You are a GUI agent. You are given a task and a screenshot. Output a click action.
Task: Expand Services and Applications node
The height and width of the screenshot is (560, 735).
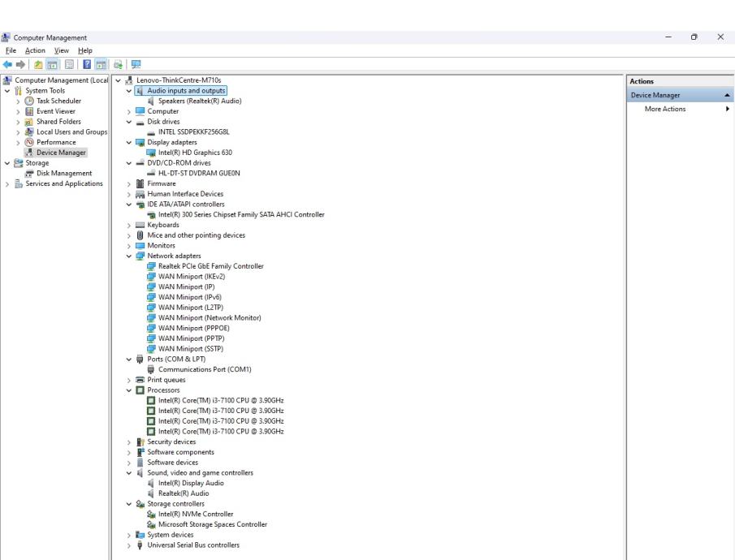click(x=7, y=184)
